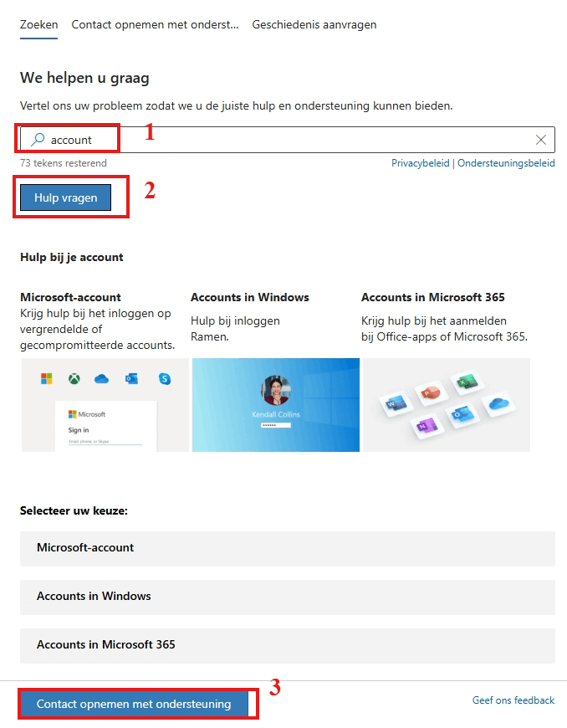
Task: Open the Ondersteuningsbeleid link
Action: (x=506, y=163)
